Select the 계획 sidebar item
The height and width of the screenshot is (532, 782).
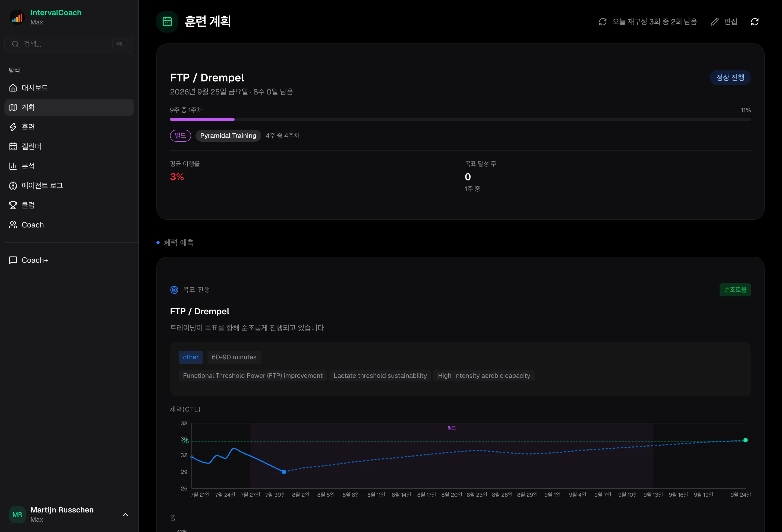(x=69, y=107)
